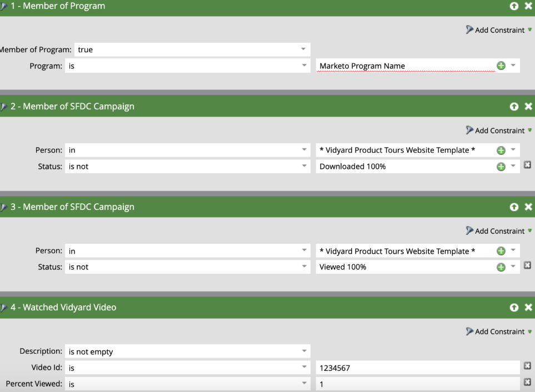Open filter 3 Person 'in' operator dropdown
The height and width of the screenshot is (392, 535).
[304, 250]
